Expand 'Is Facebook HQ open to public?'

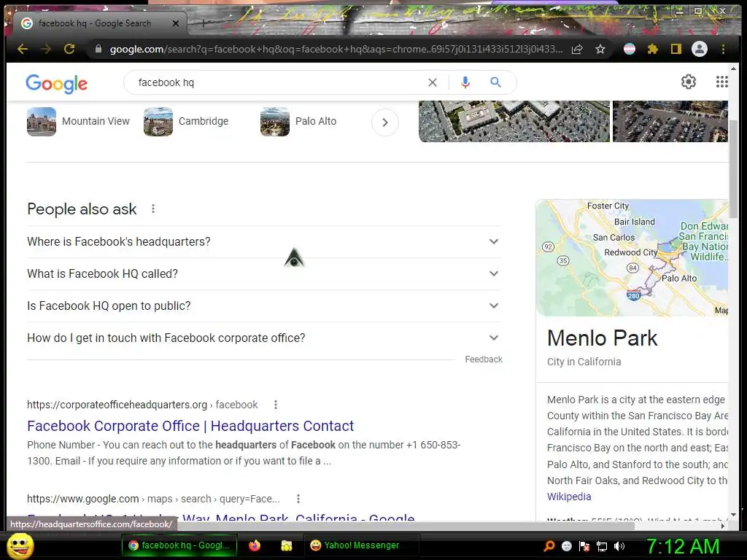coord(264,306)
